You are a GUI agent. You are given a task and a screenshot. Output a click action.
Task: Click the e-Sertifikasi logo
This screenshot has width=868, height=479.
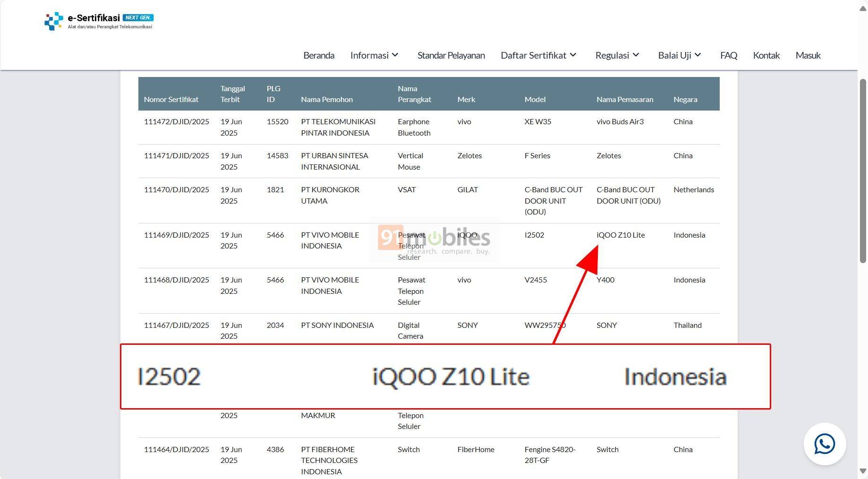click(99, 21)
